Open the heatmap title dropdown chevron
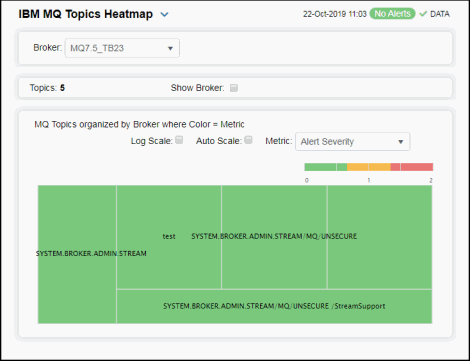 164,15
